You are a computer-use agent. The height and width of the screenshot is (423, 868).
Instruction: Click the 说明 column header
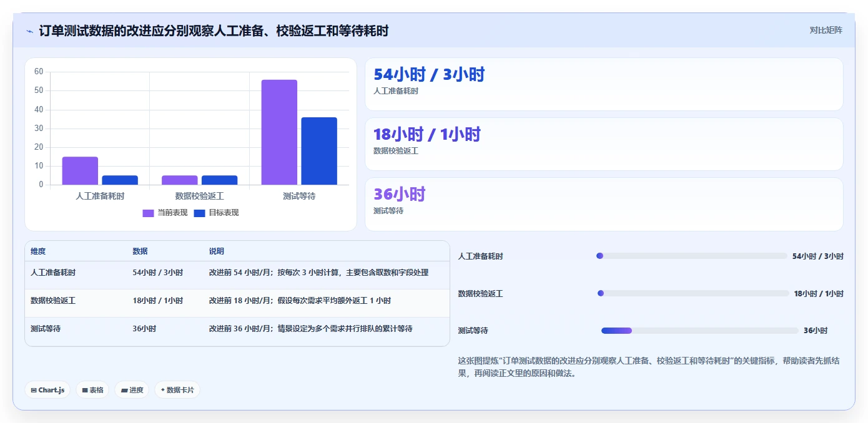click(216, 251)
